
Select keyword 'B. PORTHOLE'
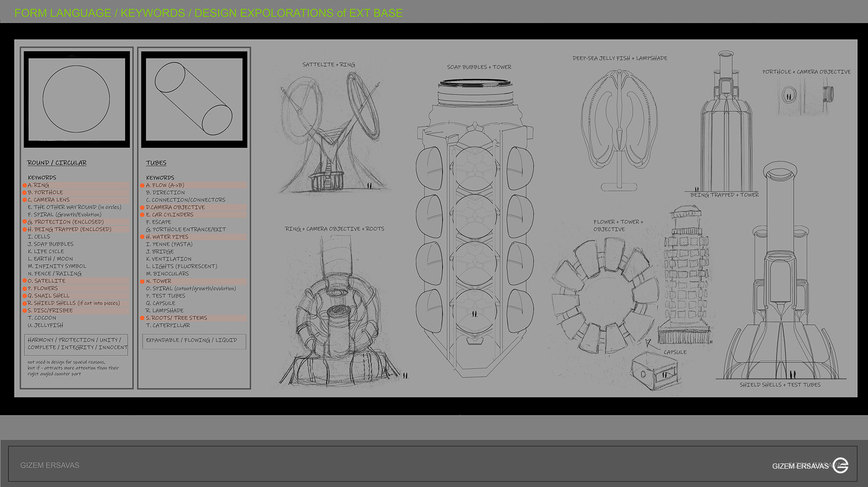coord(45,192)
